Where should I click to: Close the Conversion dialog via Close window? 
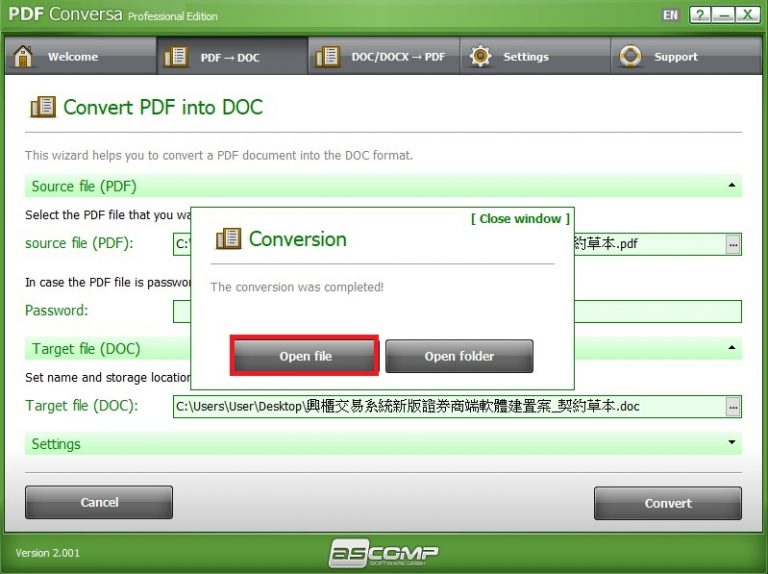pos(520,218)
